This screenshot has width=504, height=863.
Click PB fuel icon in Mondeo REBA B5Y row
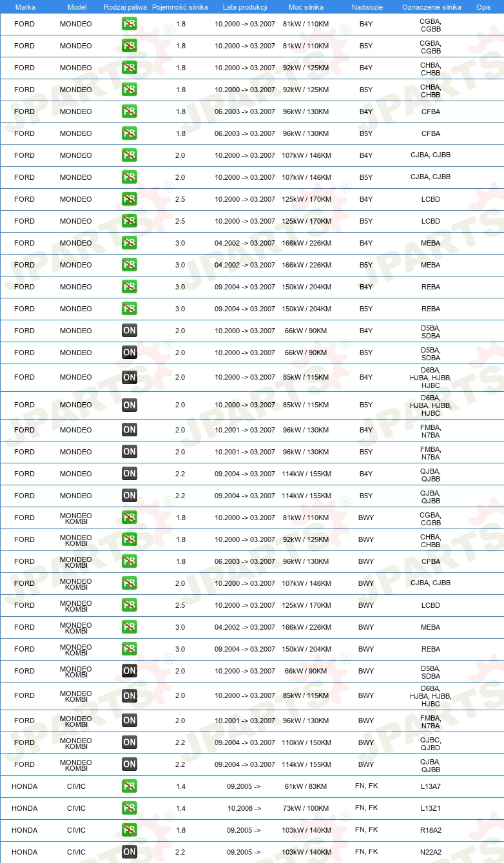pos(130,309)
